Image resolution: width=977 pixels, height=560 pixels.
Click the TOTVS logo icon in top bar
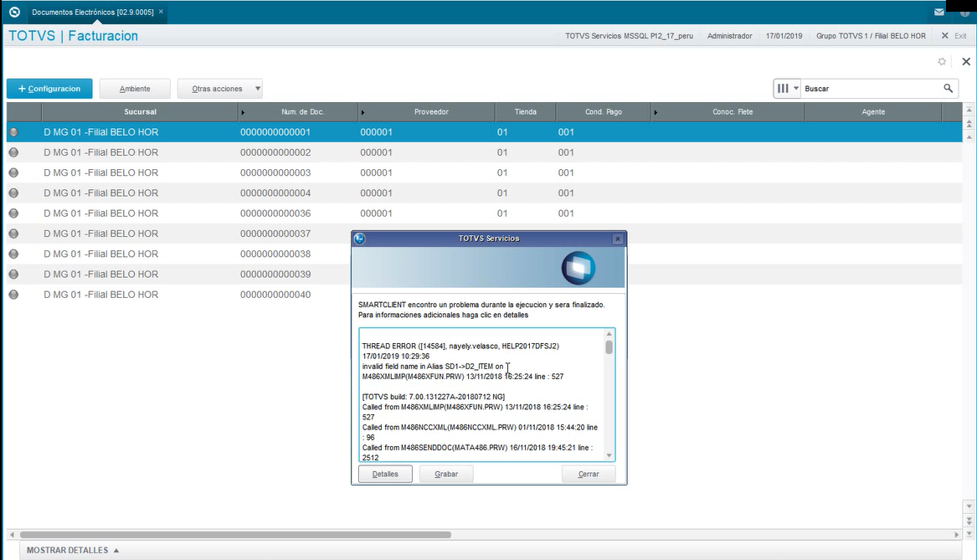coord(14,12)
